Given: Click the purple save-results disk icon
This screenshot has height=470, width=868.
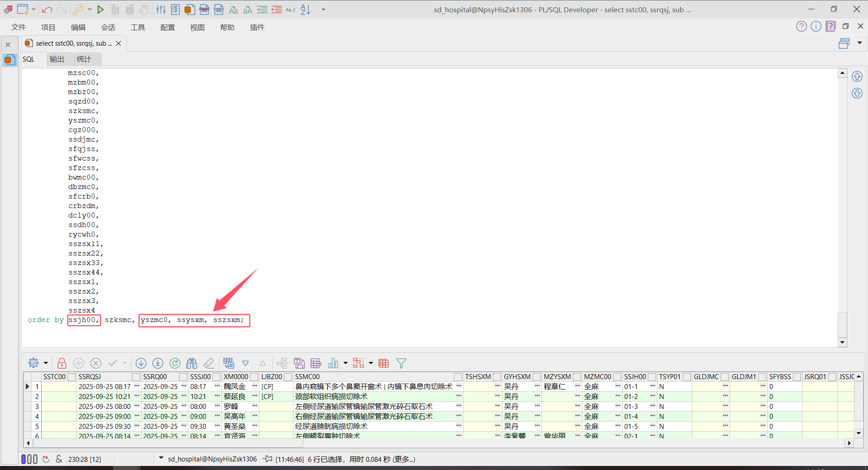Looking at the screenshot, I should pos(299,363).
